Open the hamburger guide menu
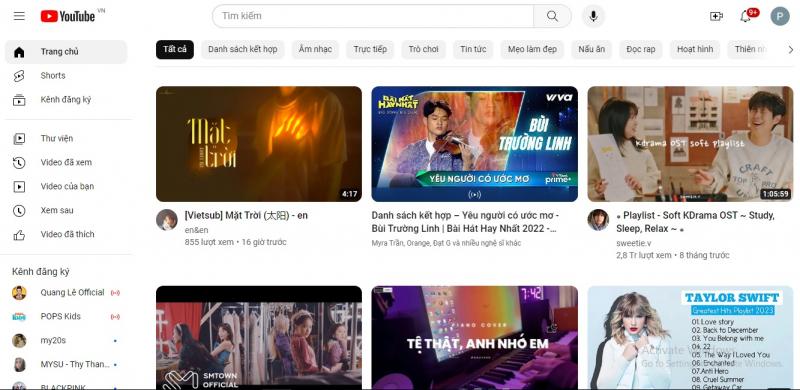Image resolution: width=800 pixels, height=390 pixels. tap(19, 16)
